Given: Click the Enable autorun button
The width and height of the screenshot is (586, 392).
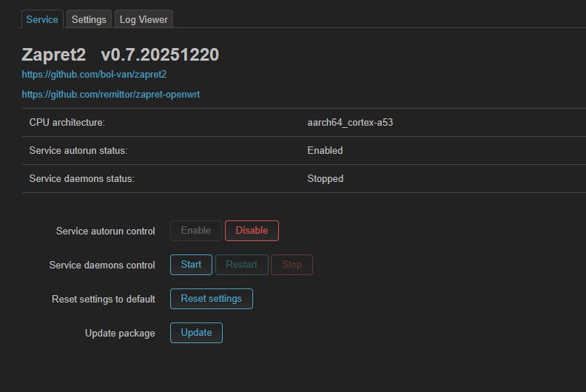Looking at the screenshot, I should click(x=196, y=231).
